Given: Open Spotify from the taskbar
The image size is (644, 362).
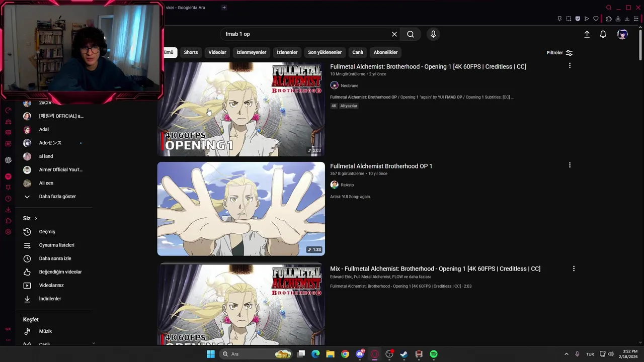Looking at the screenshot, I should [x=434, y=354].
